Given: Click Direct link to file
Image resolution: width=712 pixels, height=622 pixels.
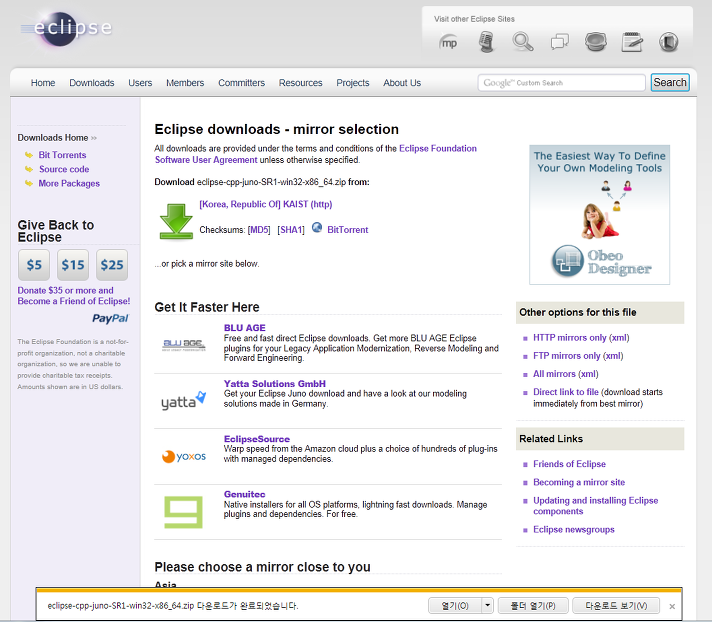Looking at the screenshot, I should click(x=566, y=392).
